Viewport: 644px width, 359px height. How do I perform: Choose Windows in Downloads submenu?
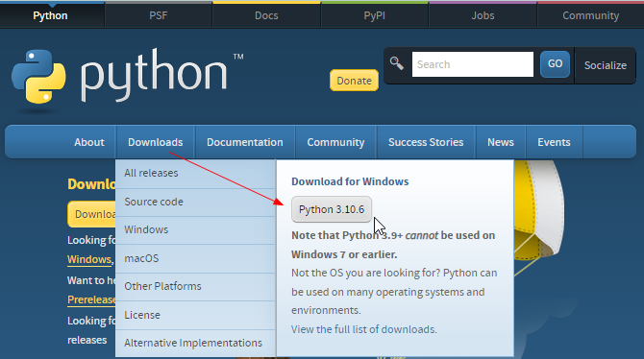pyautogui.click(x=195, y=229)
